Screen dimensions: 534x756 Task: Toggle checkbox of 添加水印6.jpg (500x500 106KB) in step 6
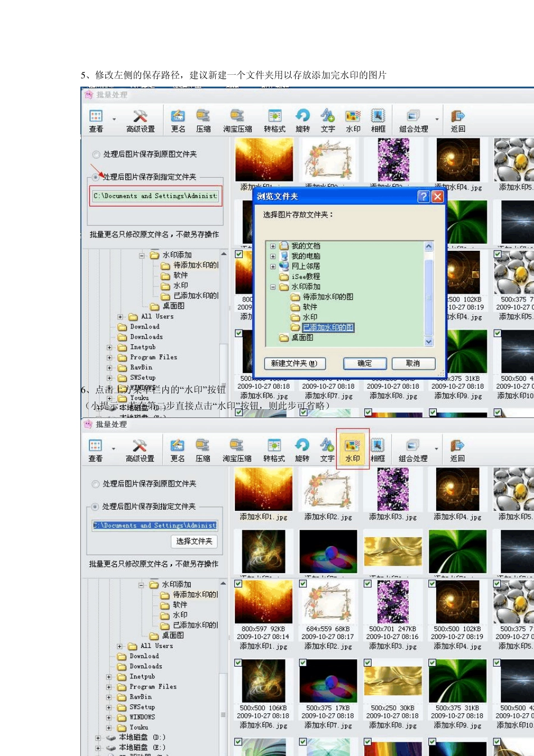[238, 663]
